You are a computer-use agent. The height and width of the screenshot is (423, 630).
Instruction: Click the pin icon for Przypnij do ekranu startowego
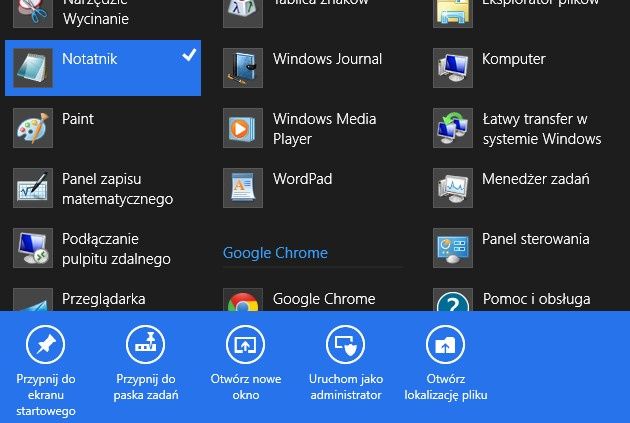(x=45, y=345)
